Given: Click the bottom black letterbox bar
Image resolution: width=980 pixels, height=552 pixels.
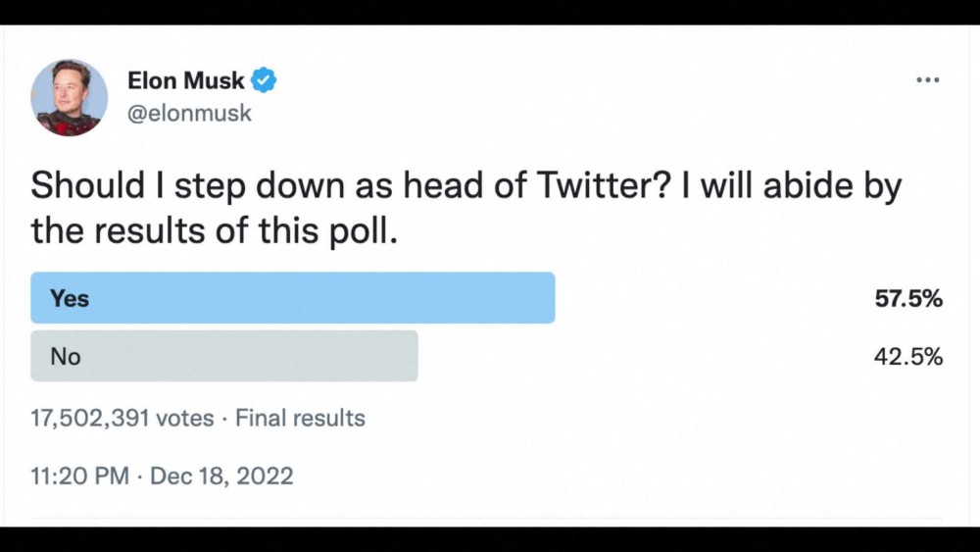Looking at the screenshot, I should (490, 539).
